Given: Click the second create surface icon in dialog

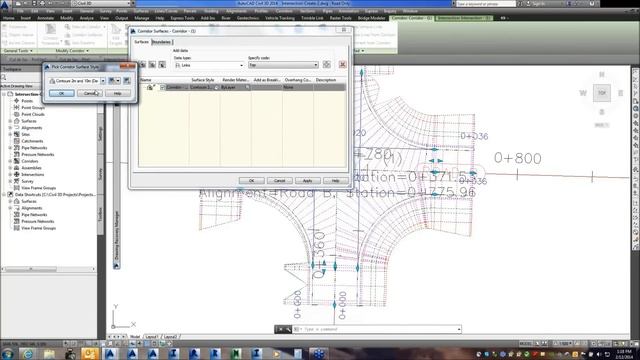Looking at the screenshot, I should [x=152, y=64].
